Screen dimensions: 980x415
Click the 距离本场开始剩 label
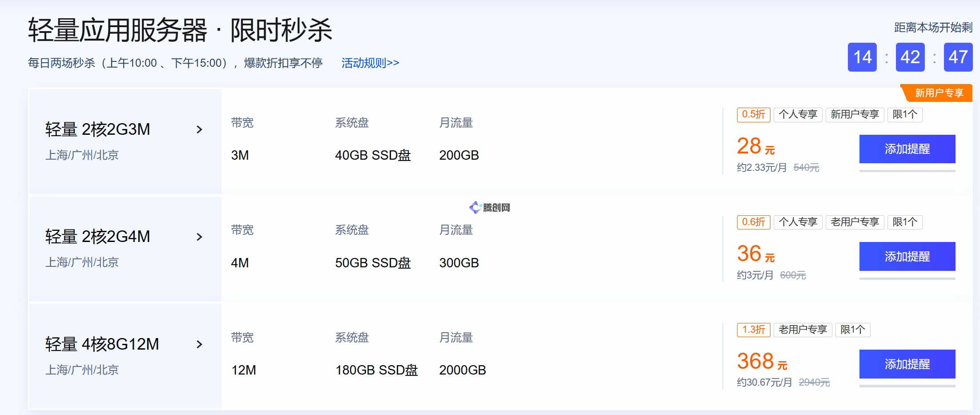pyautogui.click(x=933, y=28)
